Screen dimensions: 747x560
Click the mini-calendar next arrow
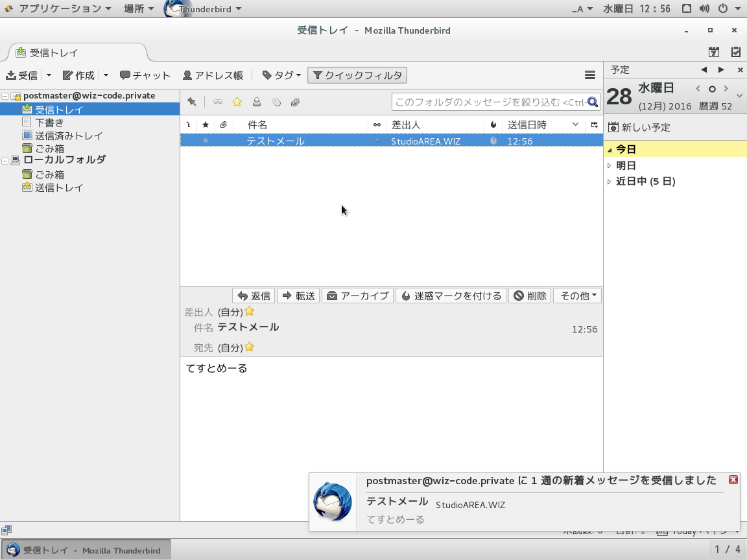726,89
